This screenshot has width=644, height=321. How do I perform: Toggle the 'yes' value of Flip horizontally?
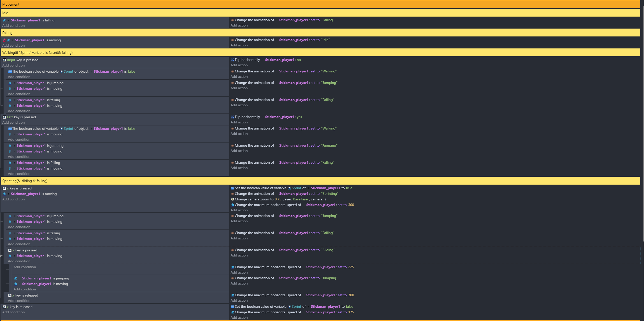(x=299, y=117)
